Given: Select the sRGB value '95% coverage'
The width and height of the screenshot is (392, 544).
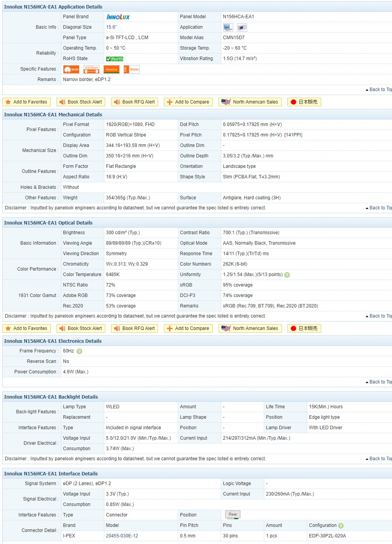Looking at the screenshot, I should coord(238,285).
